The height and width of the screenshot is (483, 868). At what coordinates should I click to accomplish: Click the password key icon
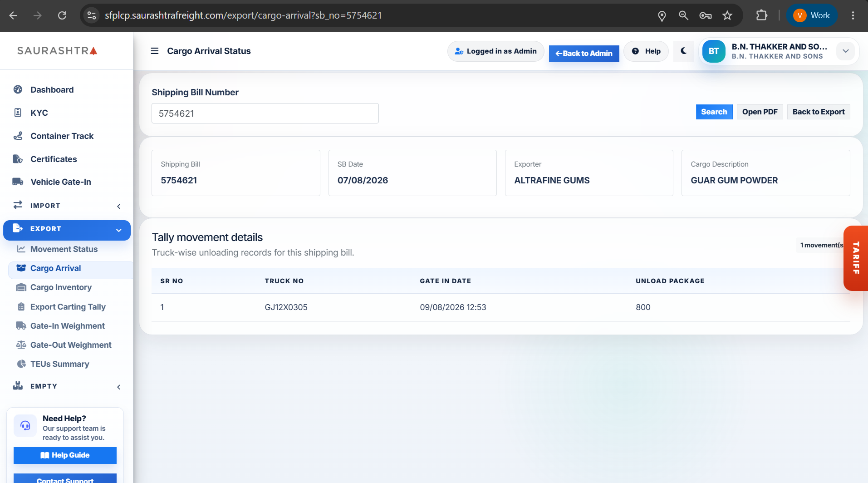(x=705, y=15)
